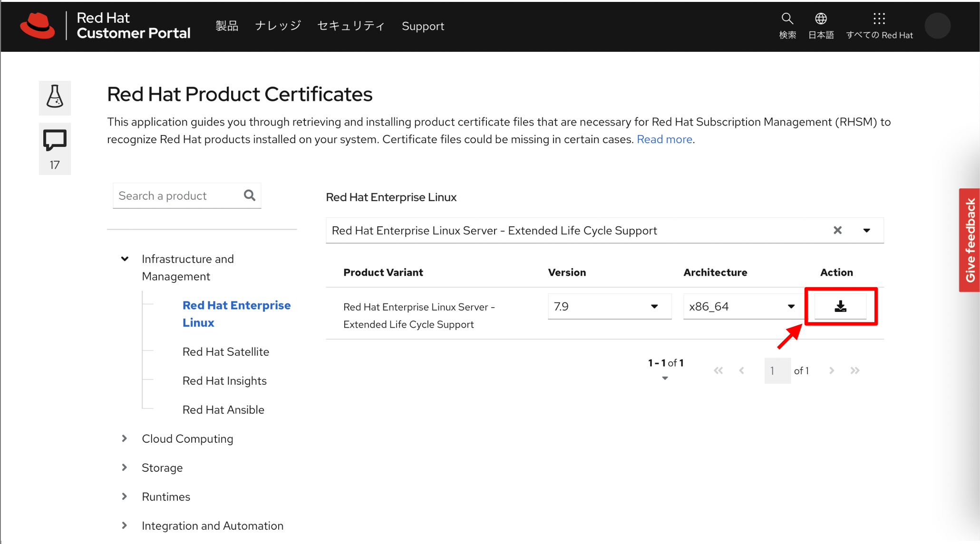Click the product search magnifier icon

[x=250, y=195]
